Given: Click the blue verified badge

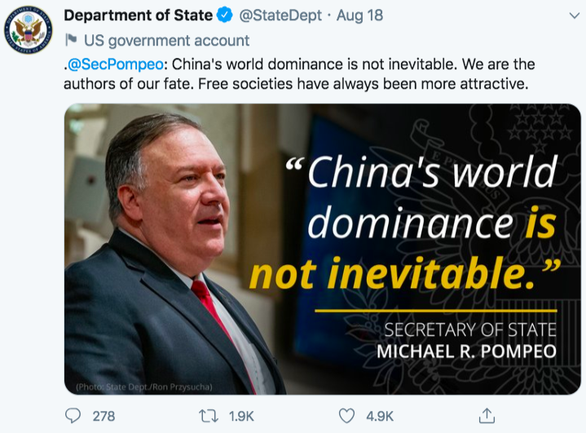Looking at the screenshot, I should click(x=225, y=15).
